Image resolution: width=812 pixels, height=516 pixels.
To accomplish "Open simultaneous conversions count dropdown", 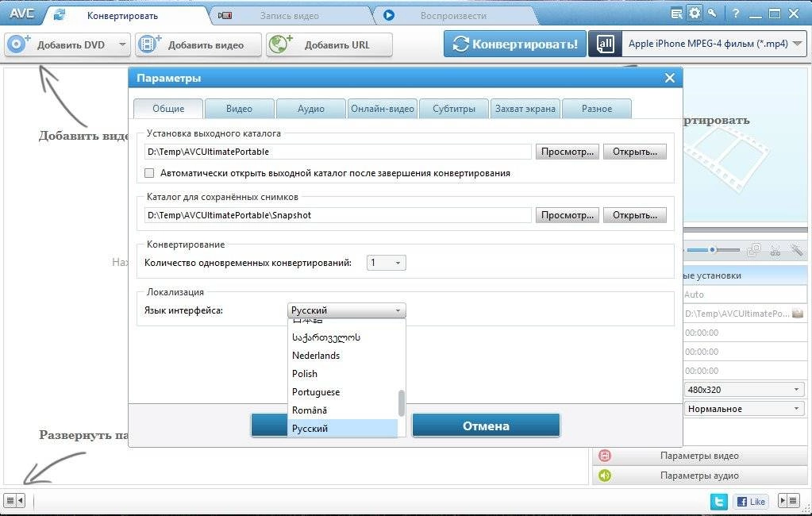I will click(386, 263).
